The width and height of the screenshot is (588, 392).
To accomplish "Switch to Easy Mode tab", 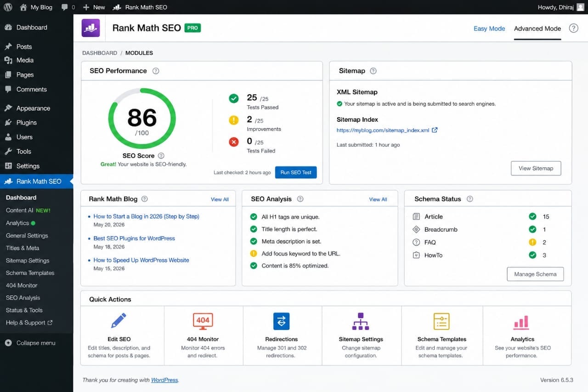I will pos(489,28).
